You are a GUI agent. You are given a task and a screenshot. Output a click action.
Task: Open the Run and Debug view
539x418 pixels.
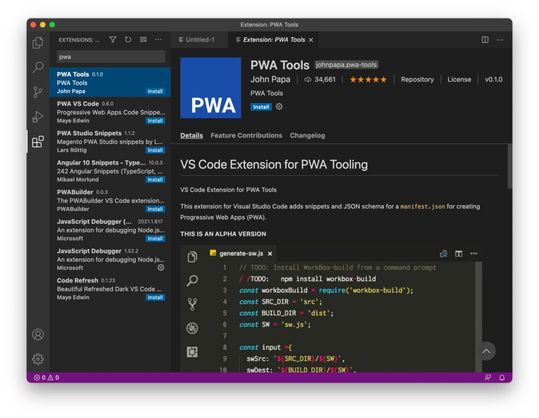[38, 117]
